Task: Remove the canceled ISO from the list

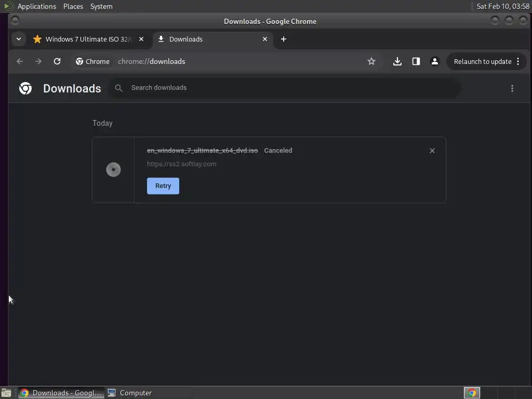Action: click(432, 151)
